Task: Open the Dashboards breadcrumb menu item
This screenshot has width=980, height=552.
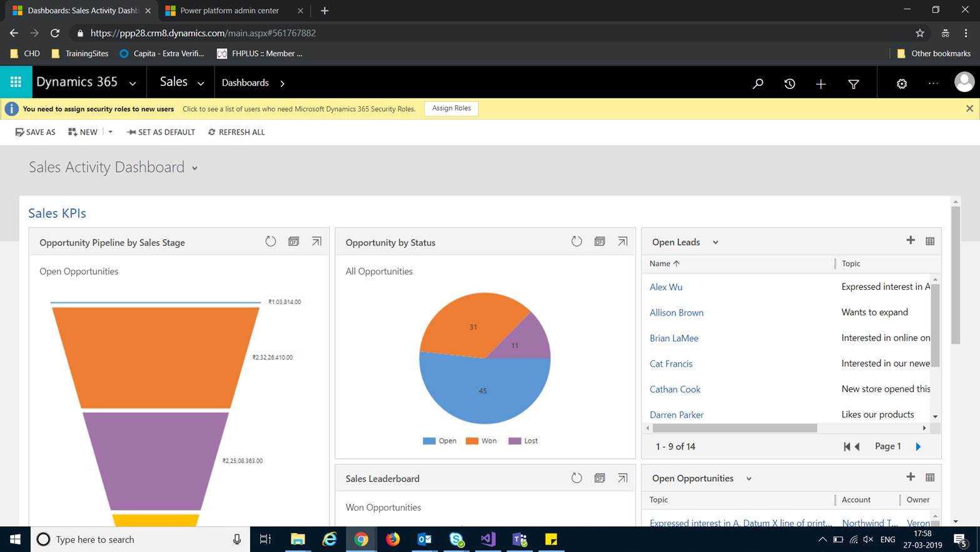Action: [x=245, y=82]
